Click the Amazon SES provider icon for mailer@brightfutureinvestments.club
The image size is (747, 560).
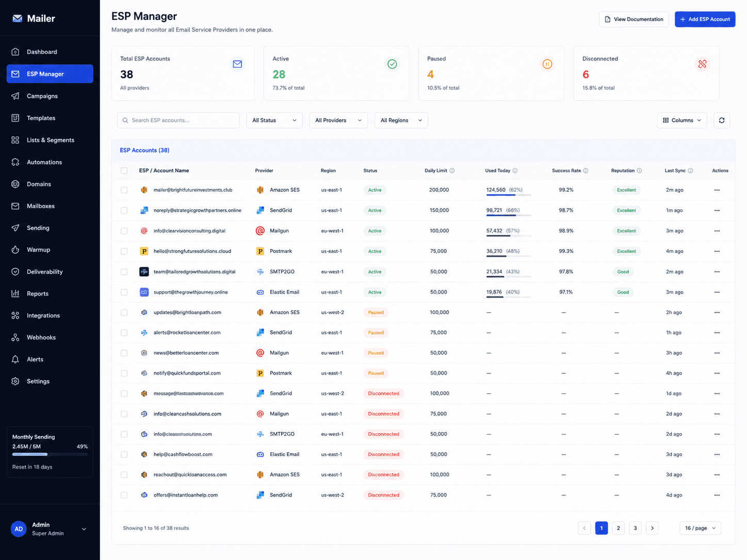pos(261,190)
